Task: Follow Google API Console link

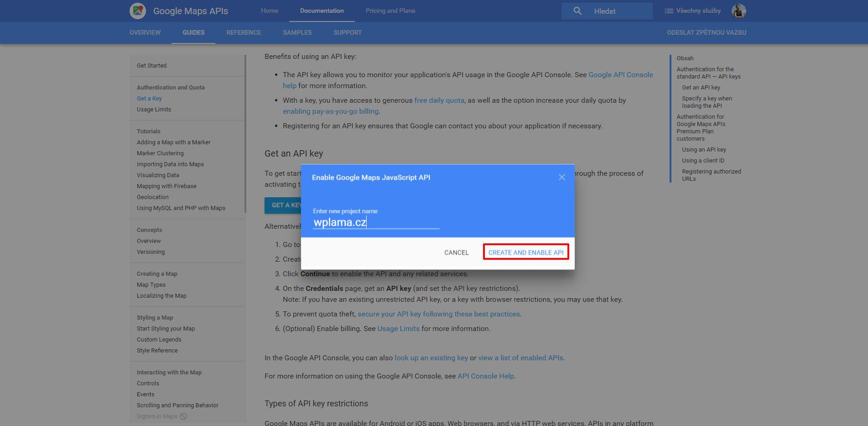Action: (x=620, y=74)
